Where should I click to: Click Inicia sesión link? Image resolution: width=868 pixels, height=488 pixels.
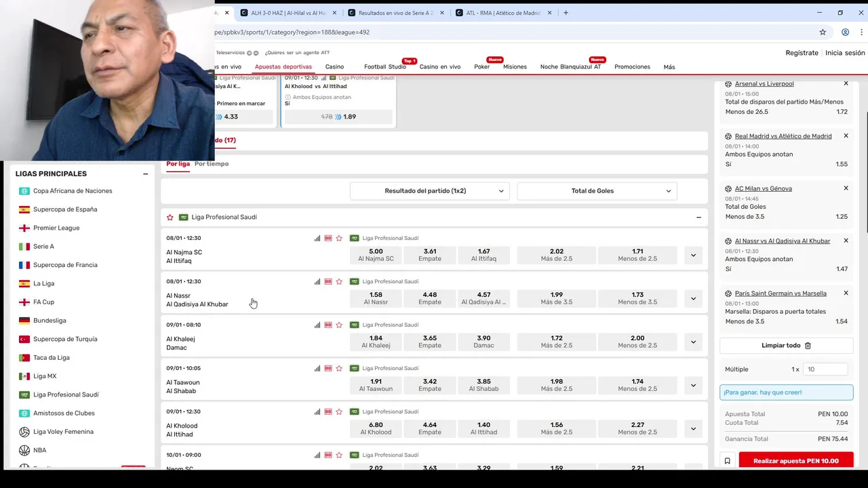point(845,53)
